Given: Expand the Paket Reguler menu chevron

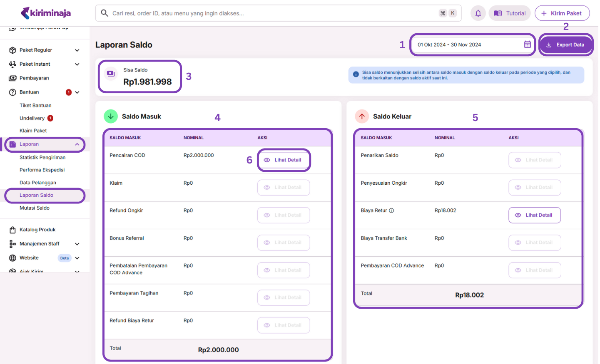Looking at the screenshot, I should pos(77,50).
